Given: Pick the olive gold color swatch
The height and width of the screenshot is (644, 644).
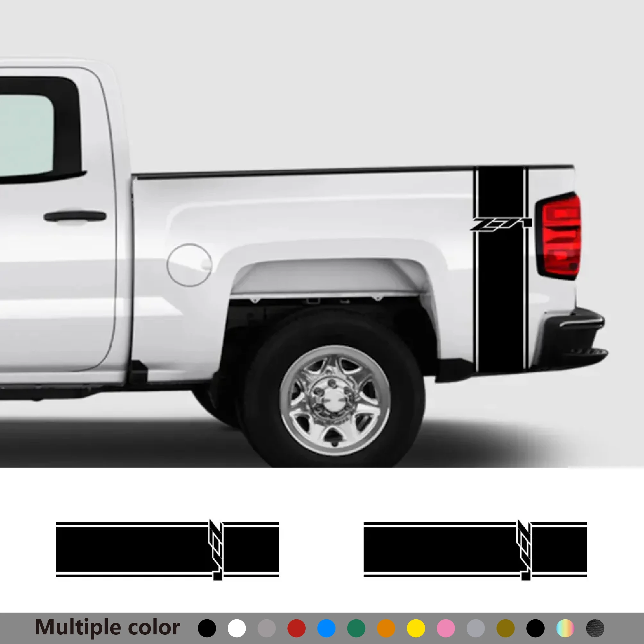Looking at the screenshot, I should [506, 628].
